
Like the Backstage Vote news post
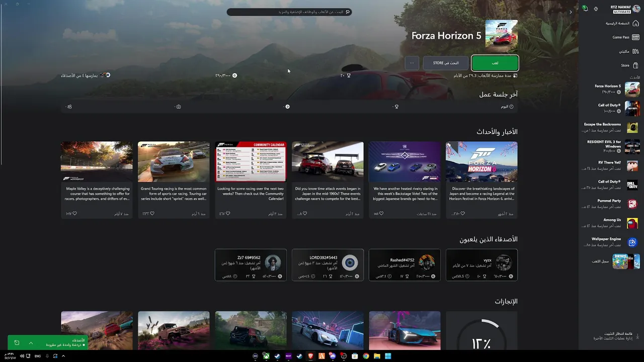381,214
